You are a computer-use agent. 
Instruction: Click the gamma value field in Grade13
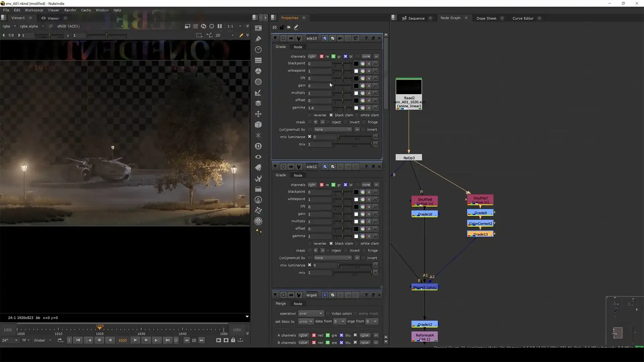(319, 108)
